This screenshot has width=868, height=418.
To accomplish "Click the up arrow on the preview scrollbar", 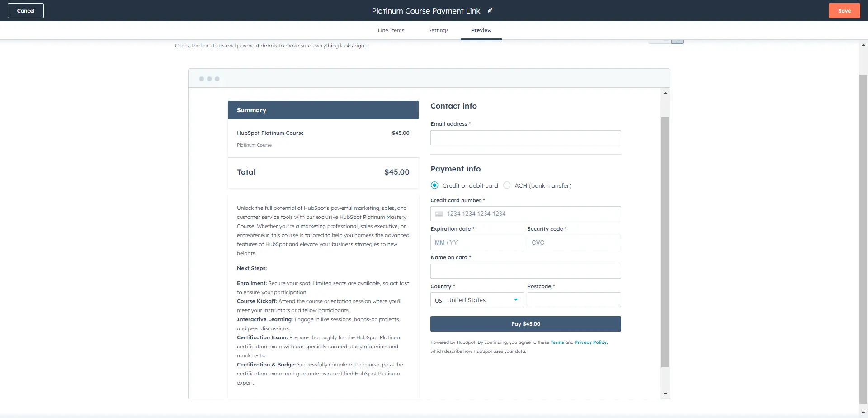I will click(665, 93).
